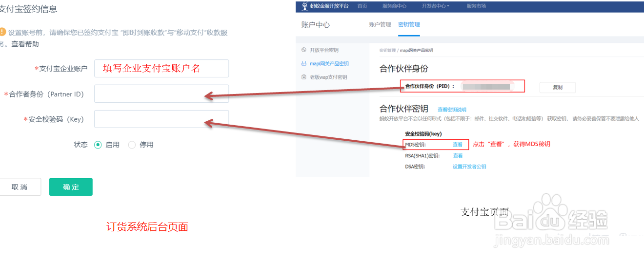
Task: Click the 合作伙伴身份 section heading
Action: [404, 69]
